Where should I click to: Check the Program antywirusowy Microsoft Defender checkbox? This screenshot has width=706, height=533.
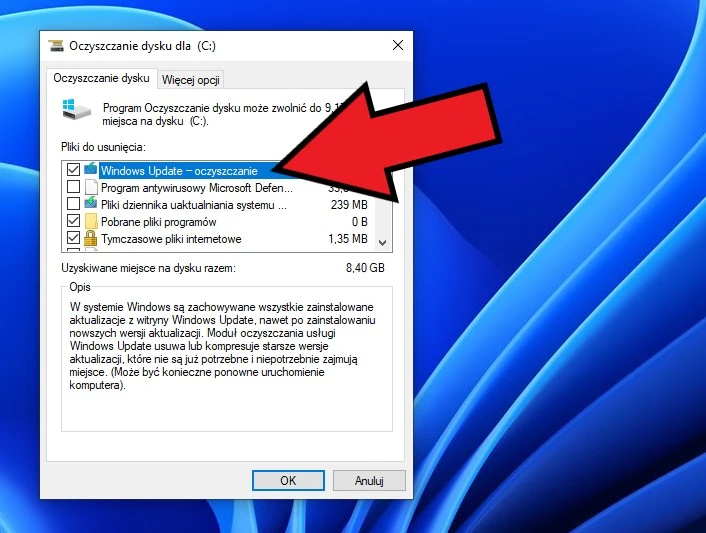(73, 187)
